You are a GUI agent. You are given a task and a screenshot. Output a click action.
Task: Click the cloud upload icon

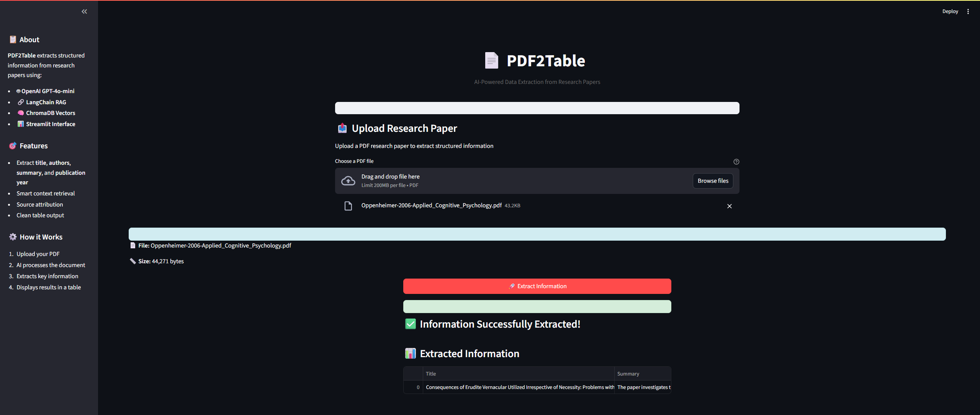point(348,181)
